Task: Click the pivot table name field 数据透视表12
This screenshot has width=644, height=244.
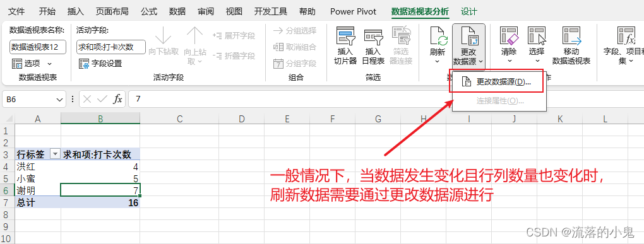Action: coord(38,47)
